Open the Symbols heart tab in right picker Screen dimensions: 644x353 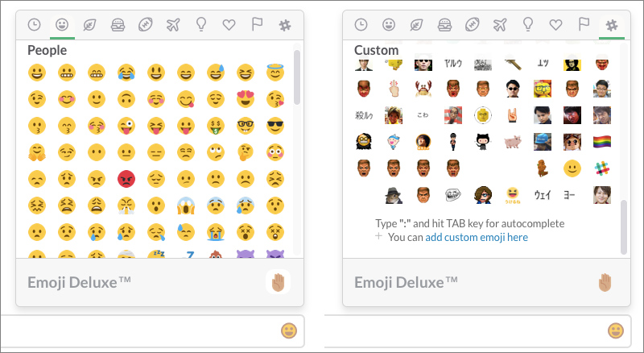point(555,25)
